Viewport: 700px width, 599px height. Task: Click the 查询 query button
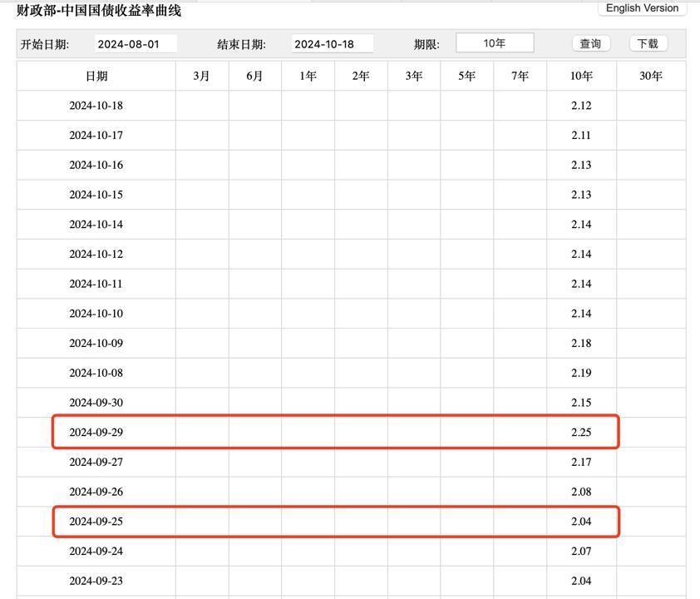coord(590,44)
